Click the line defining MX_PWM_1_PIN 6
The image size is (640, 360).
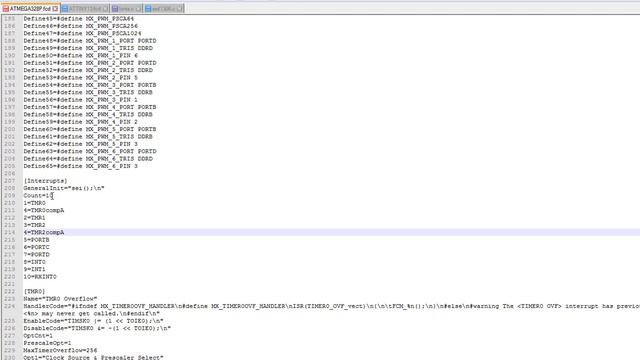click(80, 56)
